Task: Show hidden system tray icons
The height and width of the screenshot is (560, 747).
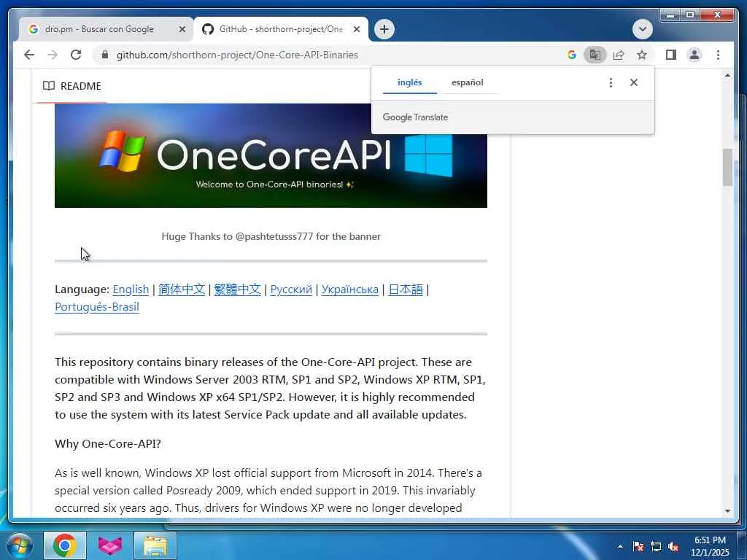Action: (x=620, y=546)
